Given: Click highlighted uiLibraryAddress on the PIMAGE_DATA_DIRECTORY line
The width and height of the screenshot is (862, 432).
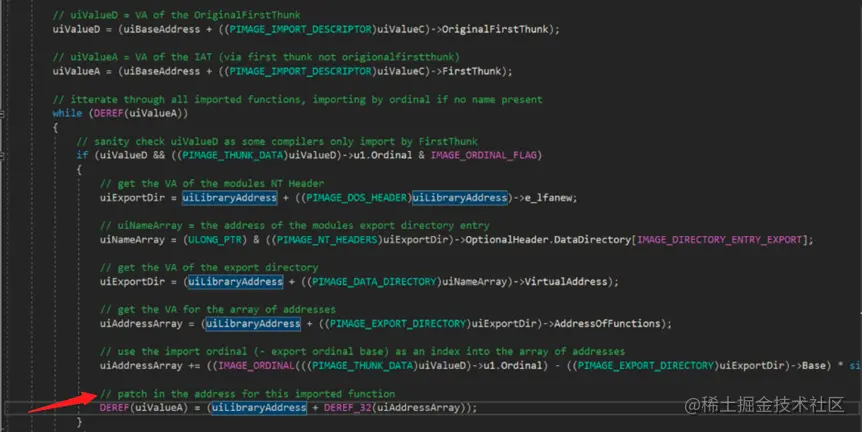Looking at the screenshot, I should 235,282.
